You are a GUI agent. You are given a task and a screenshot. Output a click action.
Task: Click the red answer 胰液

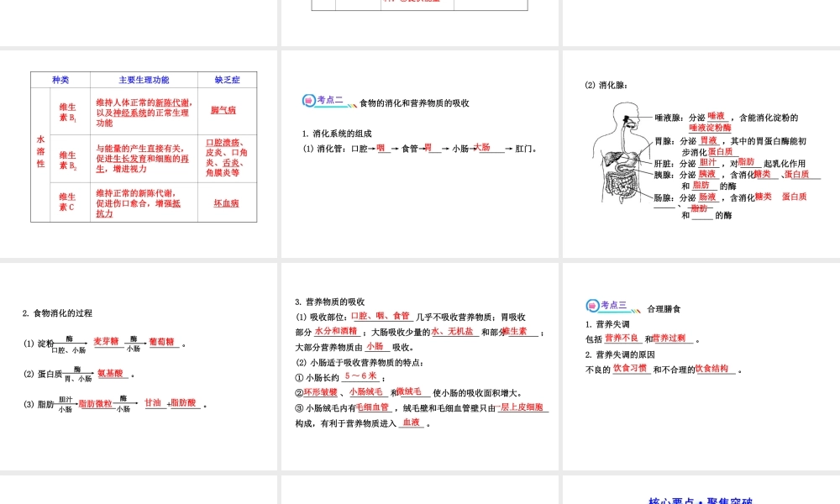pos(707,174)
